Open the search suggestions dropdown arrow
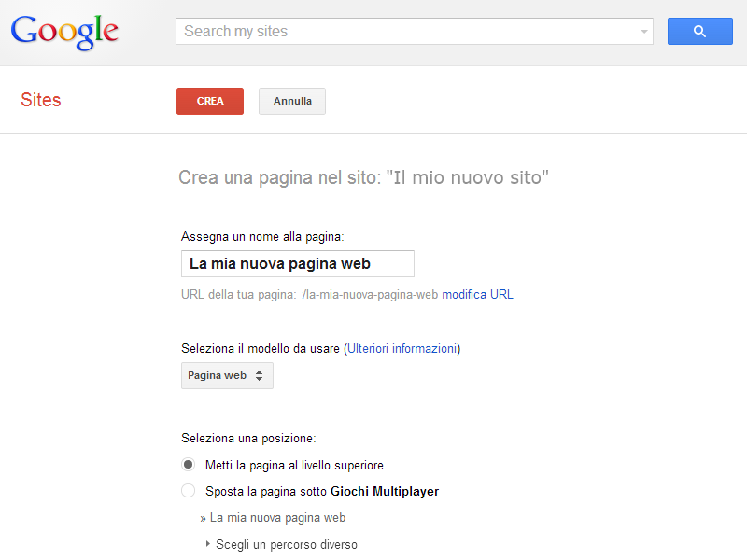This screenshot has height=560, width=747. pos(643,31)
